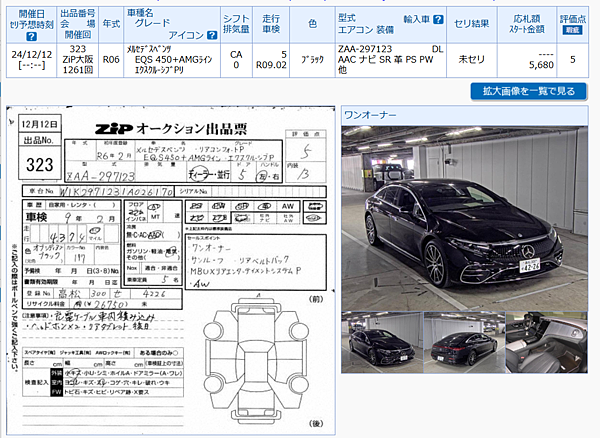The width and height of the screenshot is (600, 438).
Task: Click シフト 排気量 column header
Action: (236, 24)
